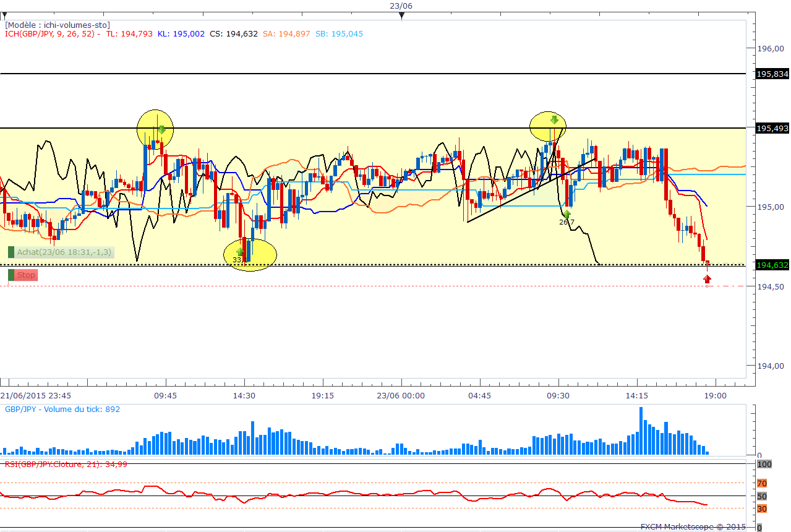Image resolution: width=791 pixels, height=532 pixels.
Task: Select the 195,493 resistance price label
Action: [772, 128]
